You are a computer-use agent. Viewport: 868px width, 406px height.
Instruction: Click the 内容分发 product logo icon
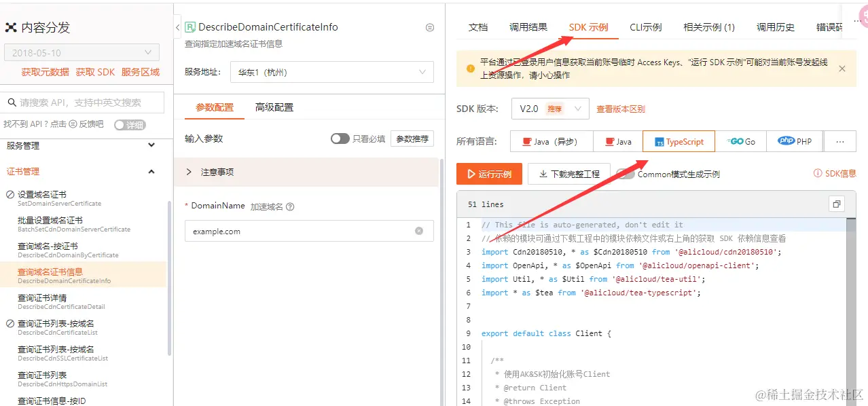[10, 28]
